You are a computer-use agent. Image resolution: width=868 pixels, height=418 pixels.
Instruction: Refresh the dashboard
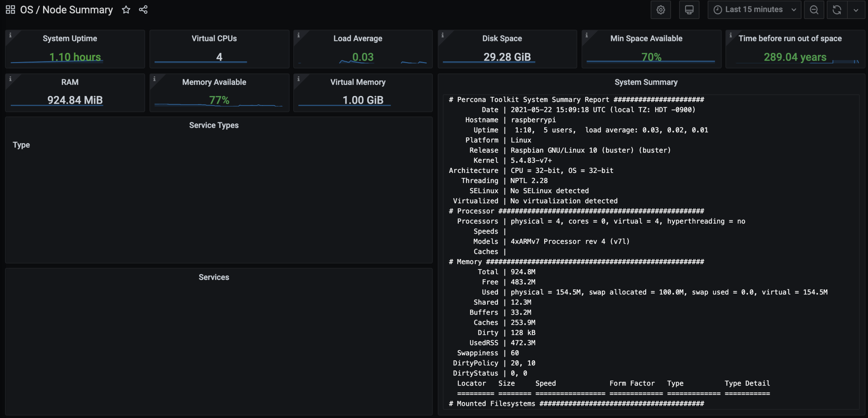[x=837, y=9]
